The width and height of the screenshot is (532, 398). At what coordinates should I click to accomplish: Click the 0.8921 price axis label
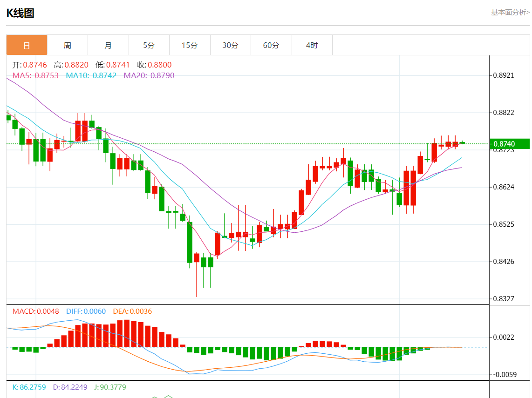click(x=504, y=75)
